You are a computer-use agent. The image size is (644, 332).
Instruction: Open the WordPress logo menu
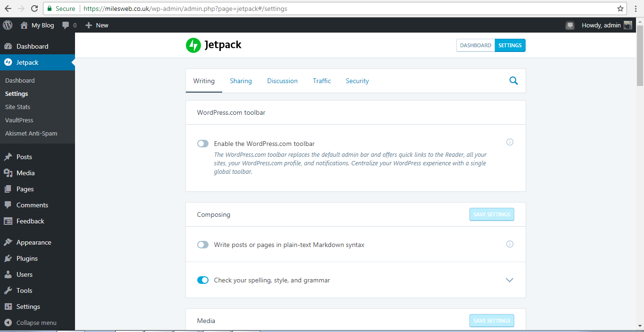8,25
